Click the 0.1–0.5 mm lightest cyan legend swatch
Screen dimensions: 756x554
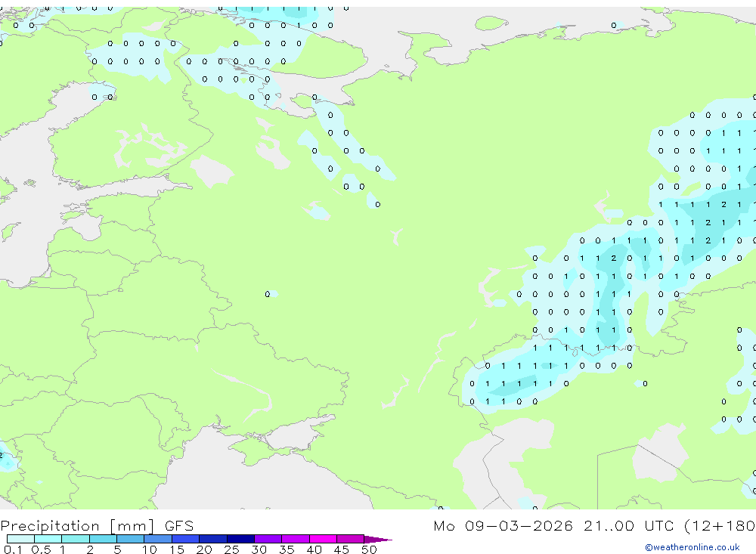tap(20, 539)
